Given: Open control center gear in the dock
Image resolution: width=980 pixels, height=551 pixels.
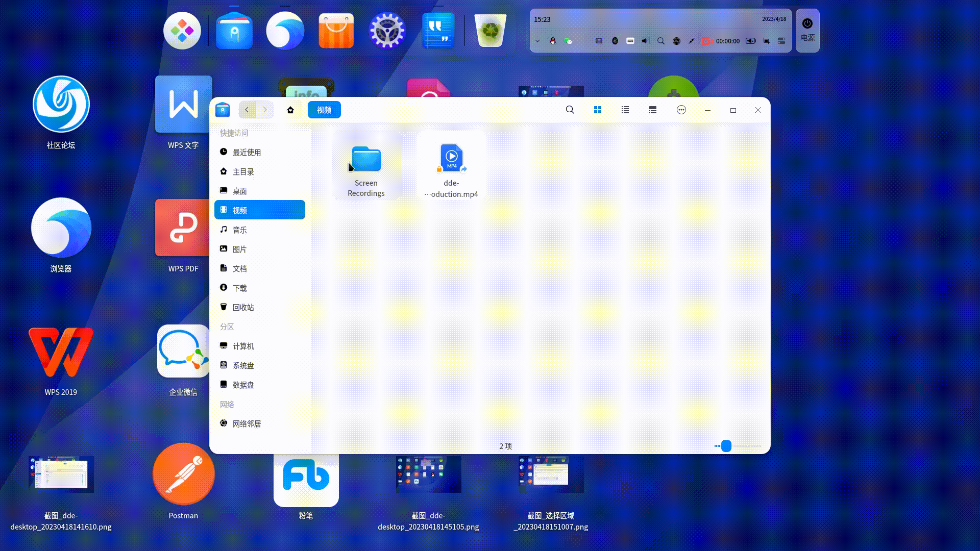Looking at the screenshot, I should point(387,31).
